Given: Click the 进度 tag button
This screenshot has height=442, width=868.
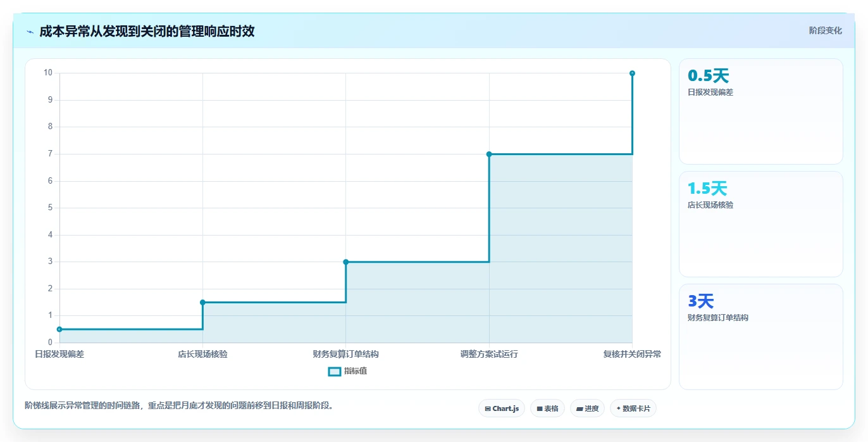Looking at the screenshot, I should 587,408.
